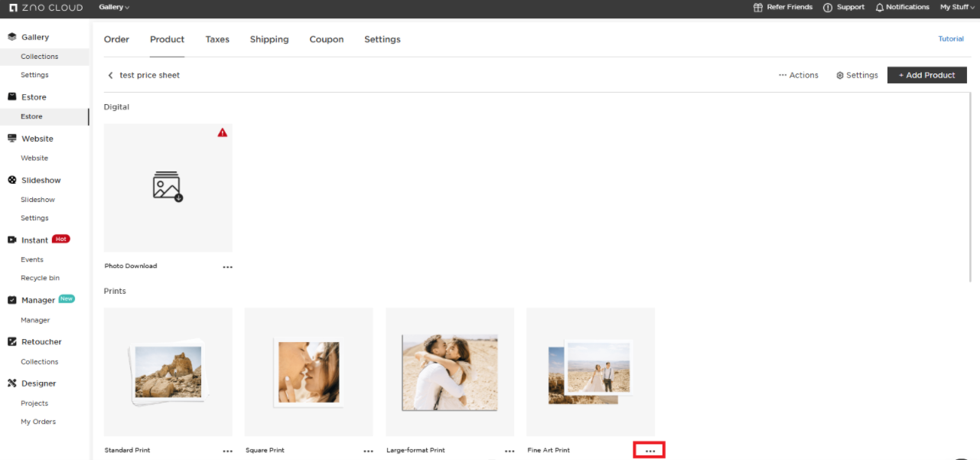Image resolution: width=980 pixels, height=460 pixels.
Task: Open the Actions menu for the price sheet
Action: tap(798, 75)
